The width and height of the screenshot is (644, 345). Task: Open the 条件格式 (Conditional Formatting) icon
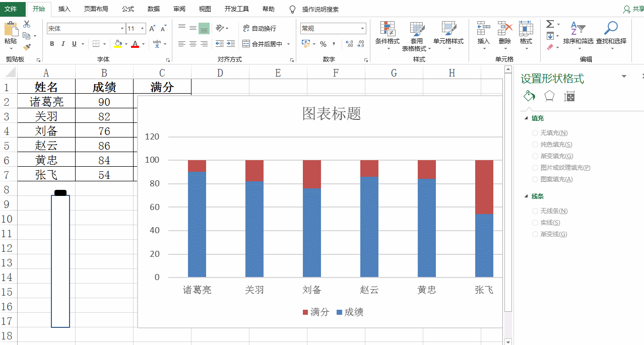(x=387, y=35)
